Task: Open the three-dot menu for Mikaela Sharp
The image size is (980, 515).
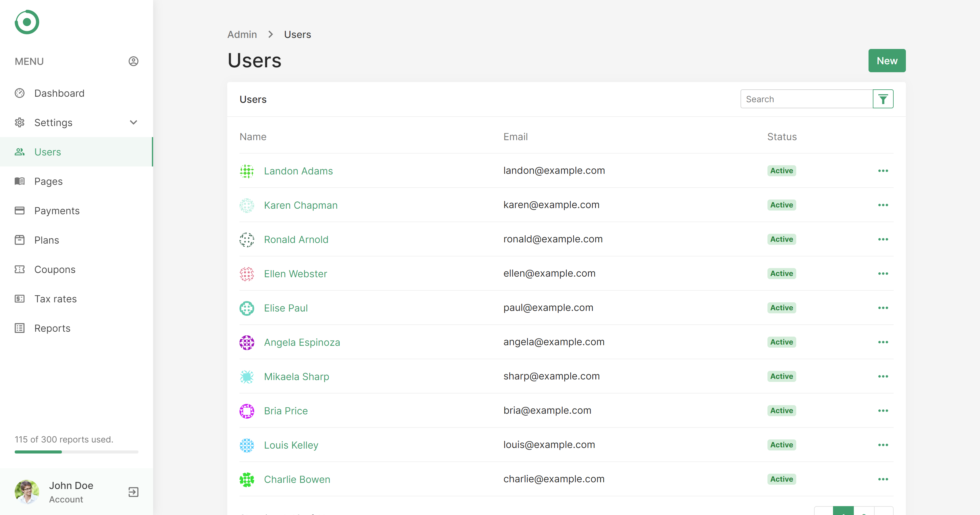Action: [883, 377]
